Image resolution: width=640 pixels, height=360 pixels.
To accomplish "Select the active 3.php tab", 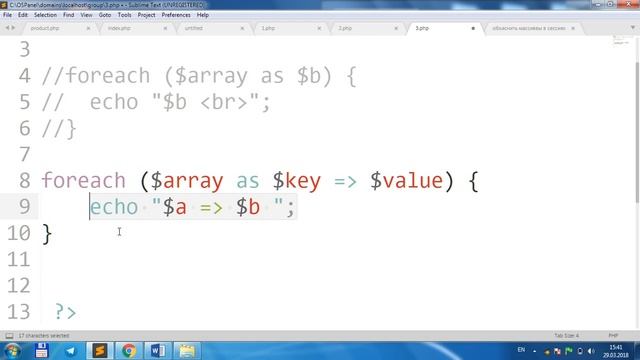I will [422, 29].
